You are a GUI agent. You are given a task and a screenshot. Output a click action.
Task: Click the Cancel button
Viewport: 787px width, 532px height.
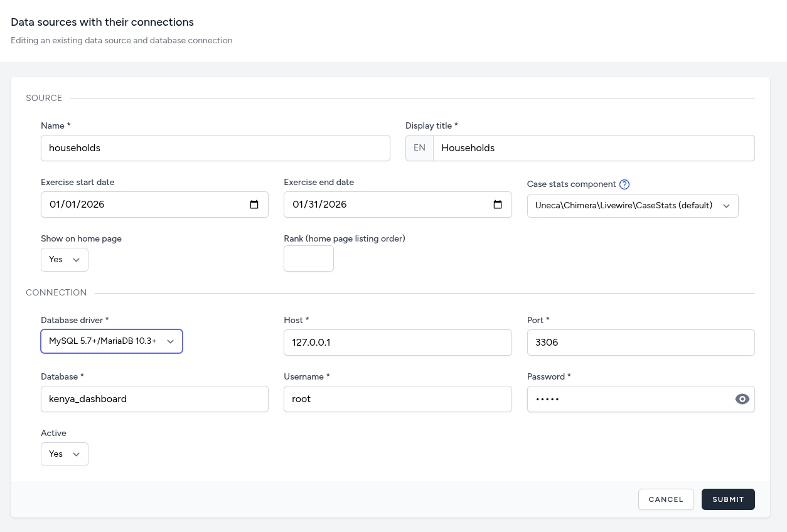point(665,499)
